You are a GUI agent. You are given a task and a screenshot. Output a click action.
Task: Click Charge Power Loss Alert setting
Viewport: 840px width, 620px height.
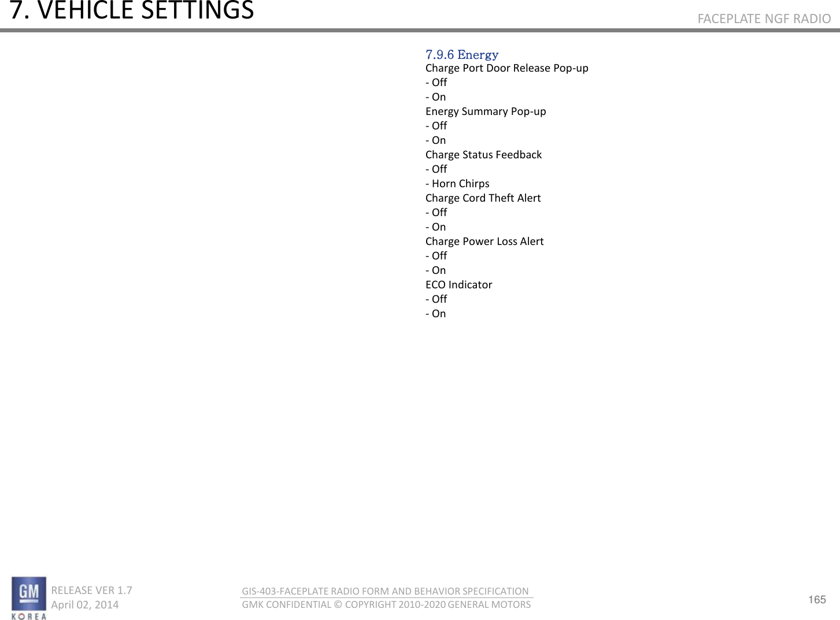point(484,242)
